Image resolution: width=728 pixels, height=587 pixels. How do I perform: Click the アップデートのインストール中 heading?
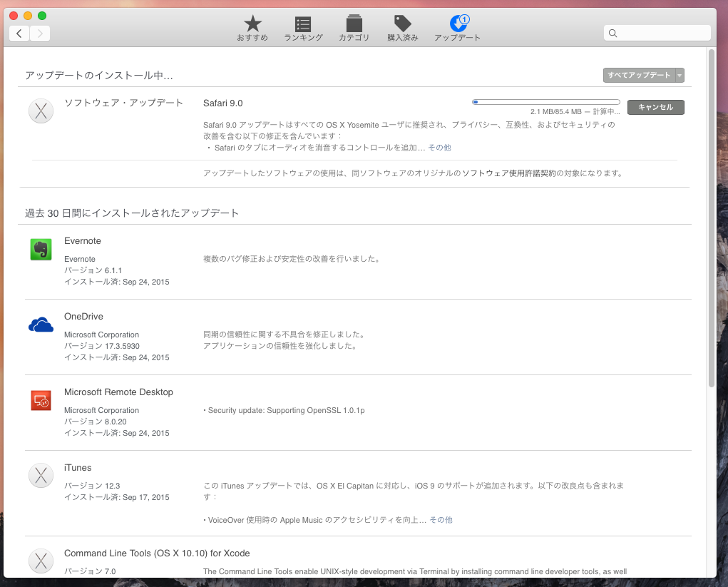[99, 75]
